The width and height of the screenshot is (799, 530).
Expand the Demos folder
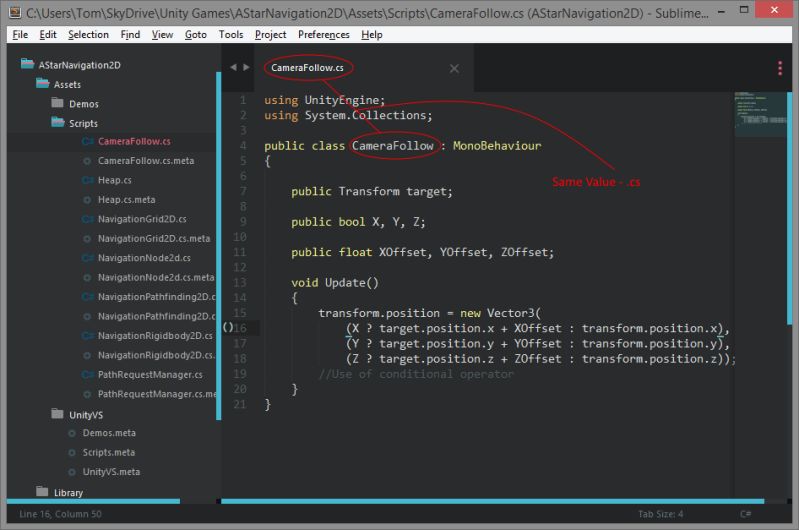coord(58,103)
